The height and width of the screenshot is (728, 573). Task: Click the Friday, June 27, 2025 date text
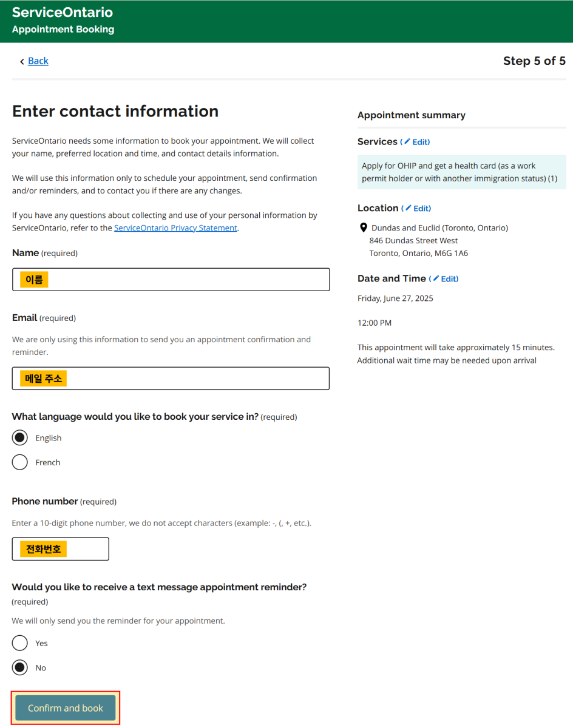pos(395,298)
